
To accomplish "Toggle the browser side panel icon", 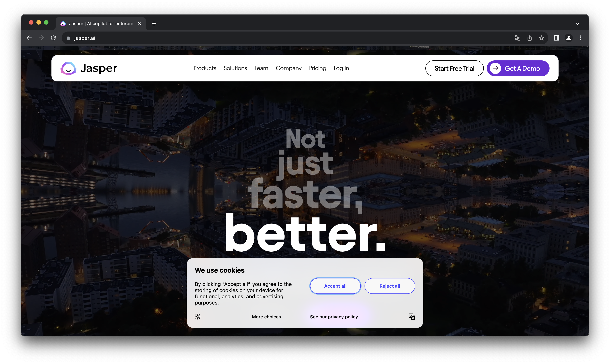I will click(x=556, y=38).
